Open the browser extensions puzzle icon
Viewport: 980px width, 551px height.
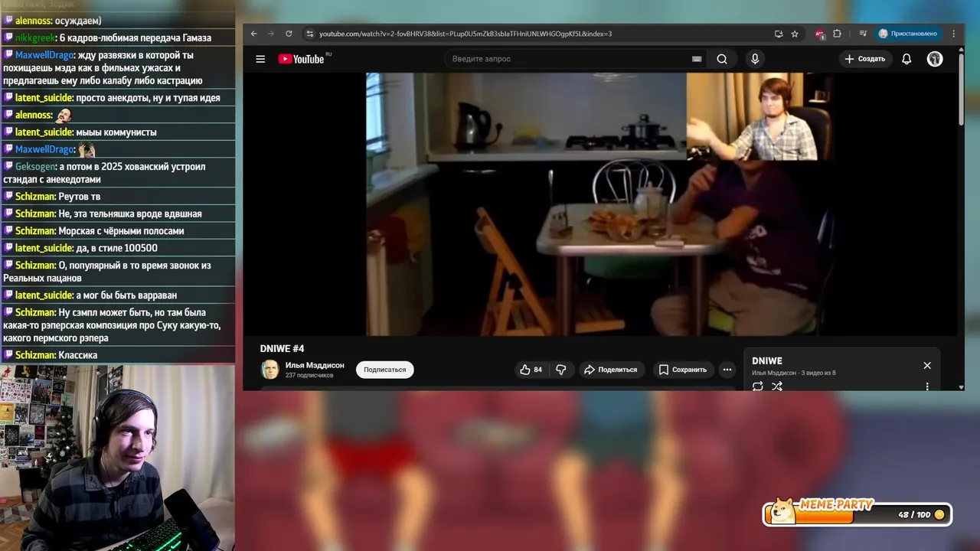pos(837,34)
